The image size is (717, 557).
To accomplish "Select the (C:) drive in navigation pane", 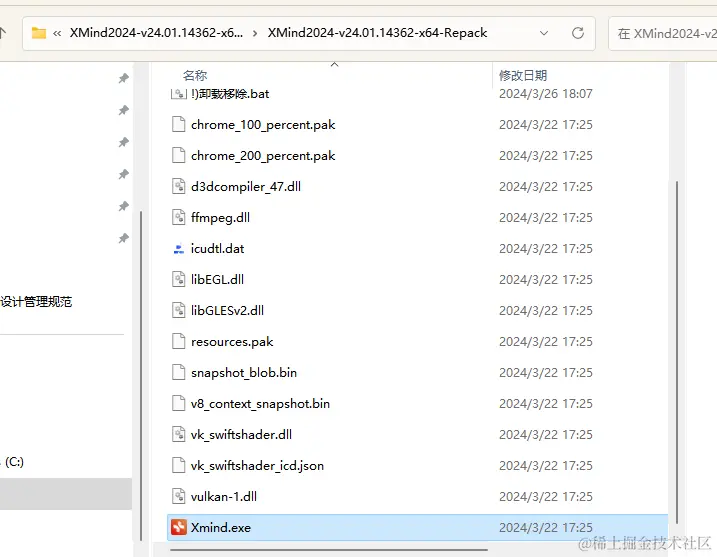I will point(14,462).
